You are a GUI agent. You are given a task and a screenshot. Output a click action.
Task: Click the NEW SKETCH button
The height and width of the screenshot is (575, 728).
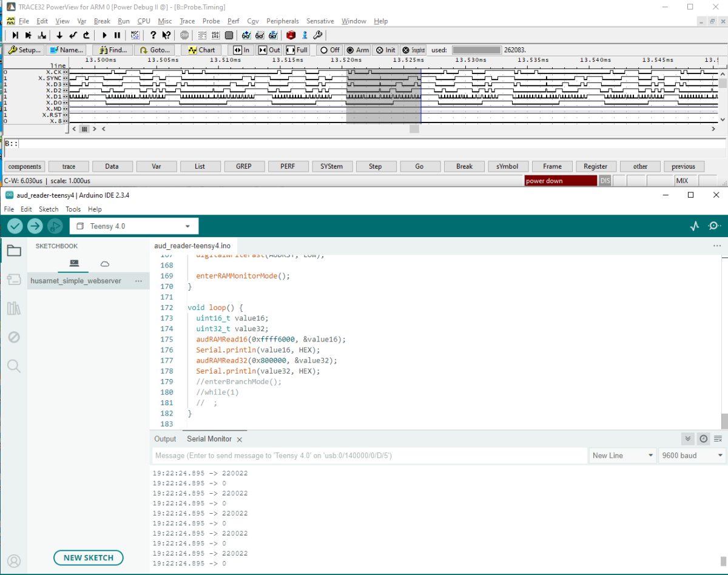pos(88,557)
